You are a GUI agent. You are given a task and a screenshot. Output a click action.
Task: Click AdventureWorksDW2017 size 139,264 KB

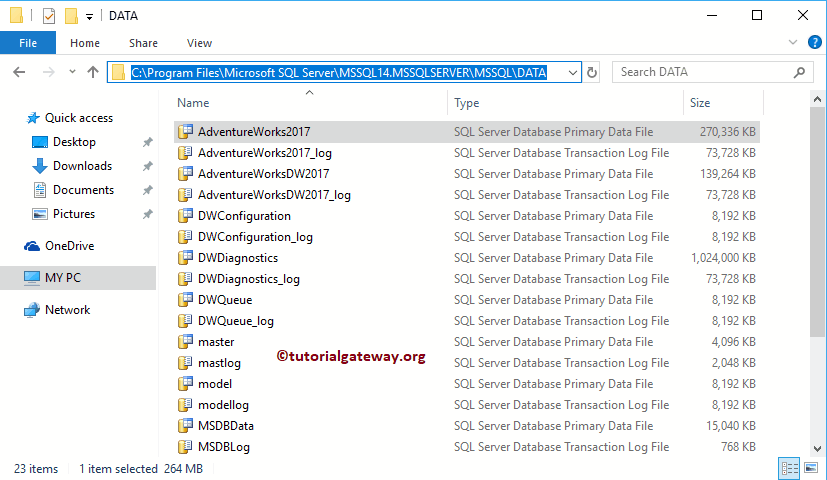[x=728, y=174]
